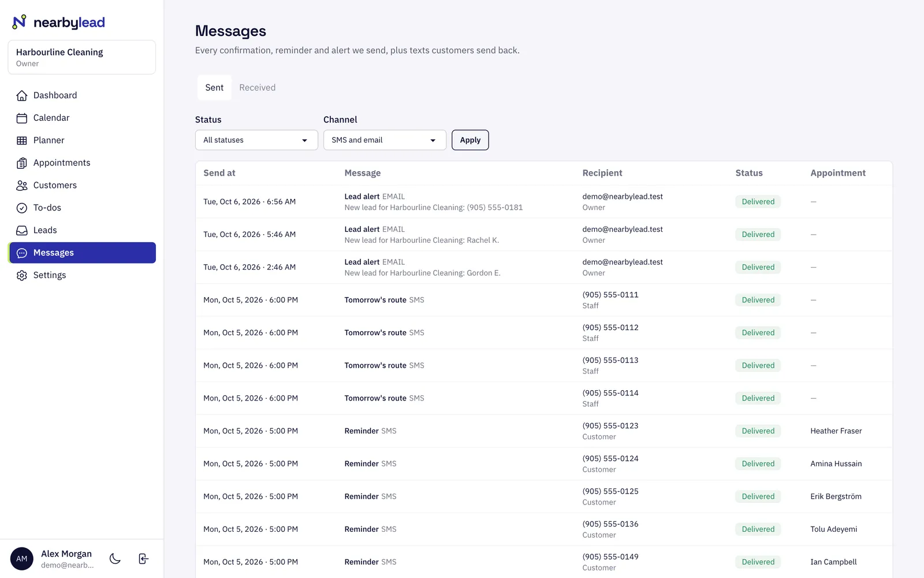Viewport: 924px width, 578px height.
Task: Open the Channel filter dropdown
Action: tap(385, 140)
